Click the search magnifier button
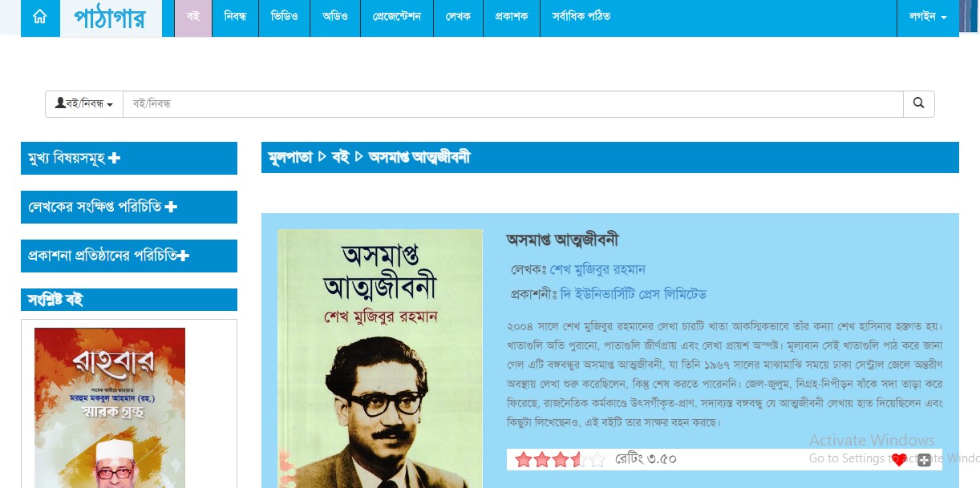This screenshot has width=980, height=488. 919,104
